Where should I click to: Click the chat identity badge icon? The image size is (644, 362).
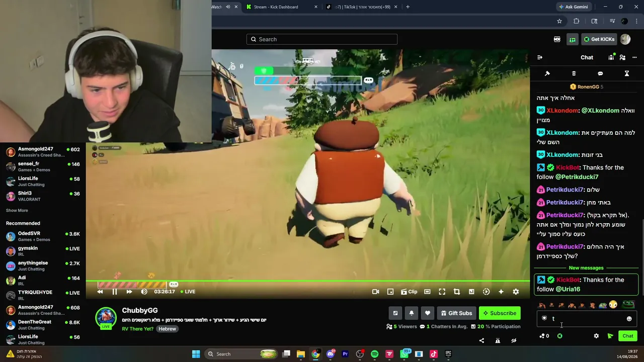(x=544, y=318)
